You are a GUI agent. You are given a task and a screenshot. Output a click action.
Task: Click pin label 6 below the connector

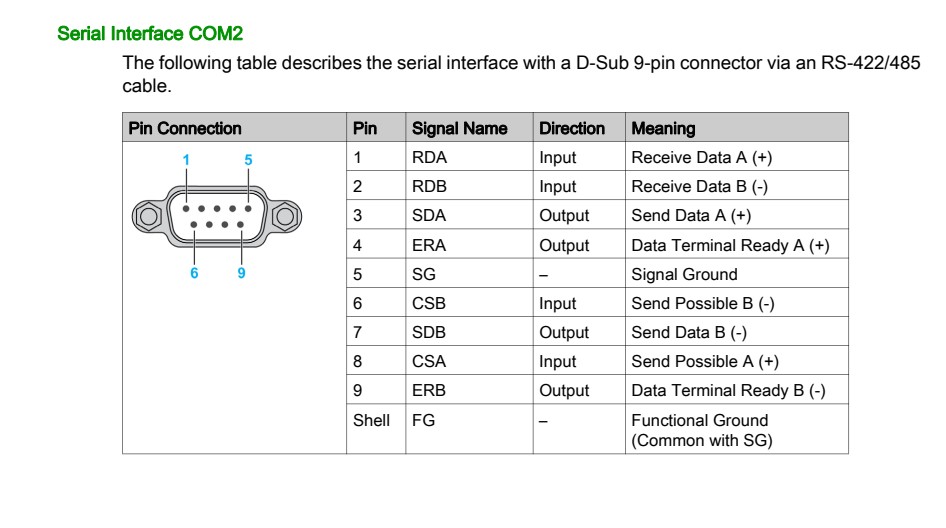click(194, 273)
